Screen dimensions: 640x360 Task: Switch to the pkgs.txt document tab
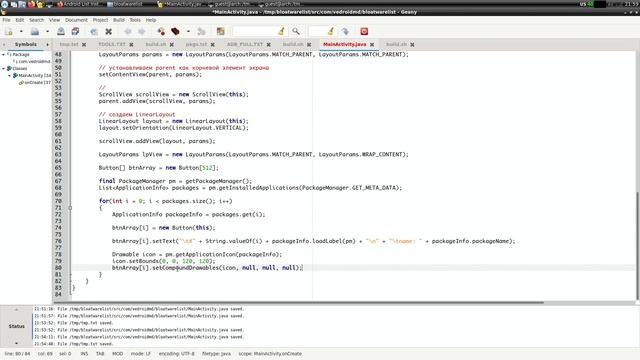click(x=196, y=44)
